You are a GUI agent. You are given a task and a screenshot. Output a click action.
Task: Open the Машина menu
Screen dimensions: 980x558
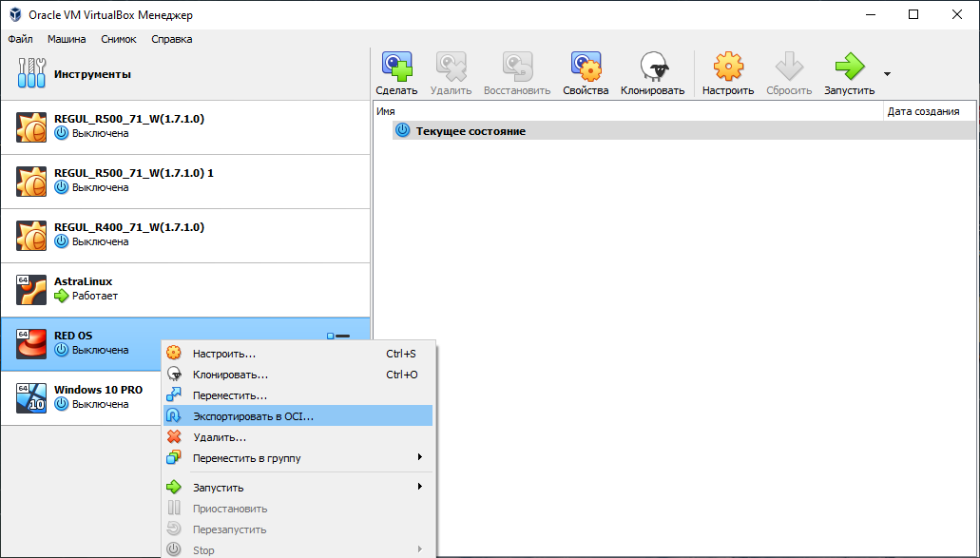[67, 39]
